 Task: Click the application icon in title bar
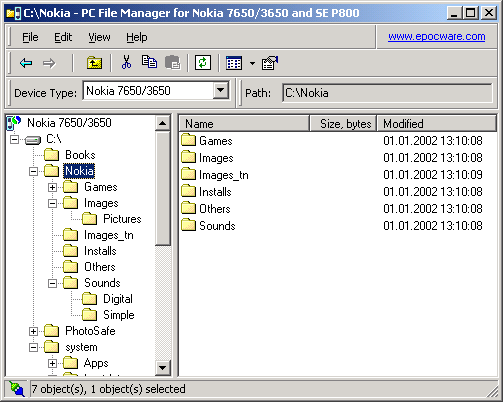click(14, 13)
